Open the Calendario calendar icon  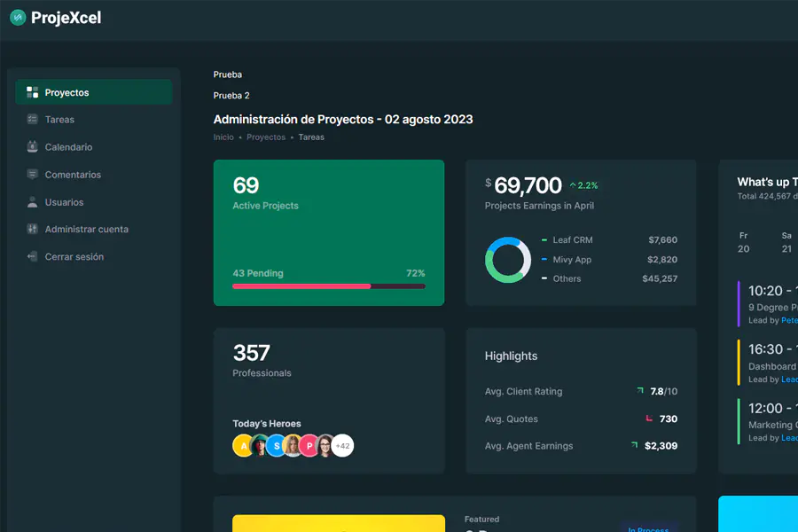coord(33,146)
